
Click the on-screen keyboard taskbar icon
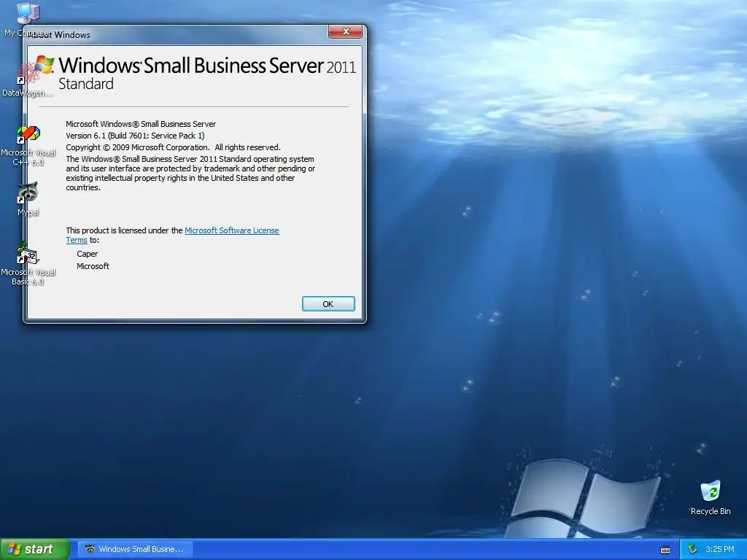[x=665, y=550]
